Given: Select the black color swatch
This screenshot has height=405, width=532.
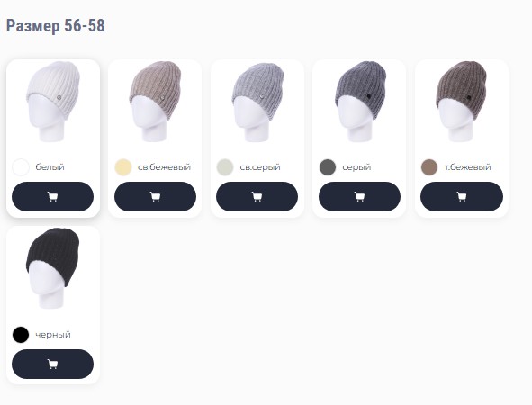Looking at the screenshot, I should pos(21,335).
